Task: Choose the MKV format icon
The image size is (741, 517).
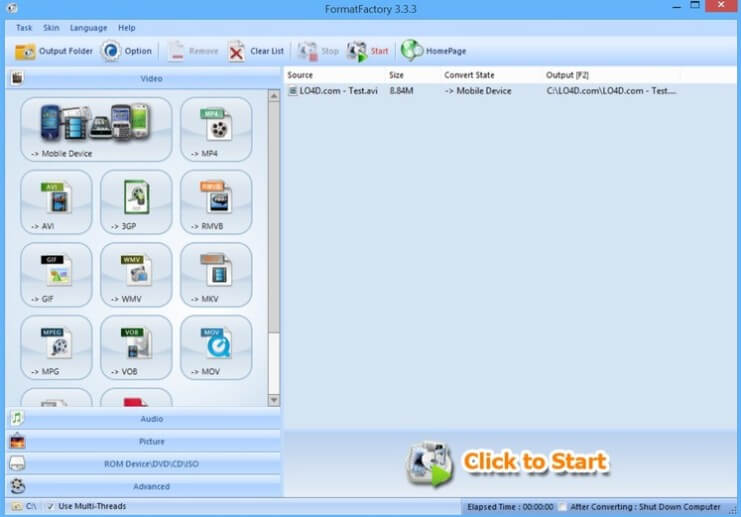Action: pos(216,274)
